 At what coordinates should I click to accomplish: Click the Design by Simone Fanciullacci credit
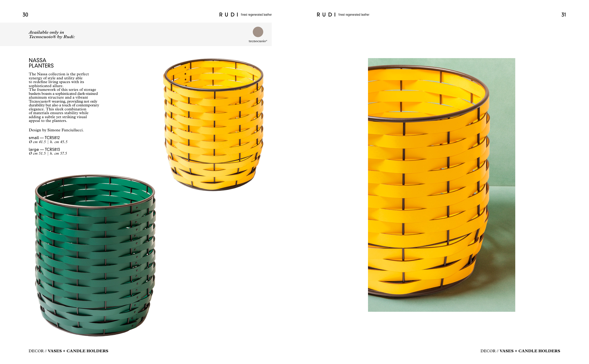pyautogui.click(x=56, y=130)
